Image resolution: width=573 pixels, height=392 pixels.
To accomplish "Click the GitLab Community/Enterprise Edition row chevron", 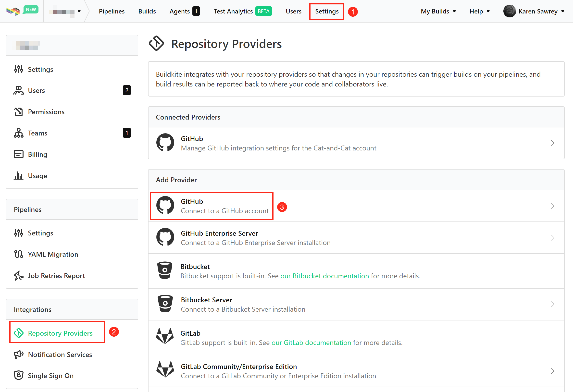I will pyautogui.click(x=552, y=371).
